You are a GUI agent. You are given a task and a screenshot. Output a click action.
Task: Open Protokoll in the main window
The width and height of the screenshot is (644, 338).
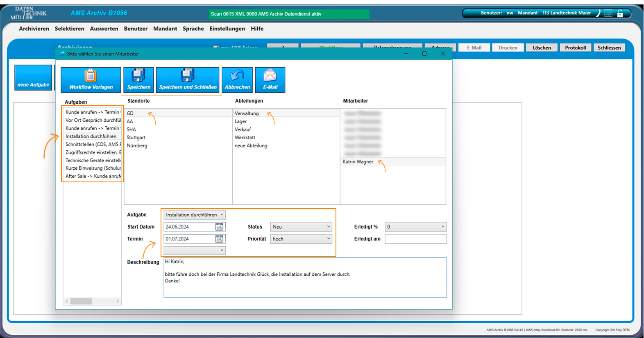point(576,48)
